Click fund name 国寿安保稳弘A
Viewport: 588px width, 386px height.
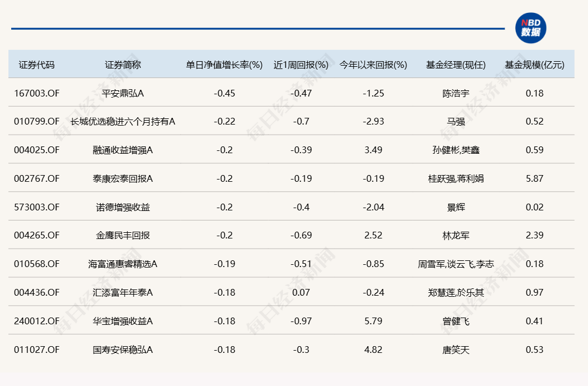(x=123, y=350)
